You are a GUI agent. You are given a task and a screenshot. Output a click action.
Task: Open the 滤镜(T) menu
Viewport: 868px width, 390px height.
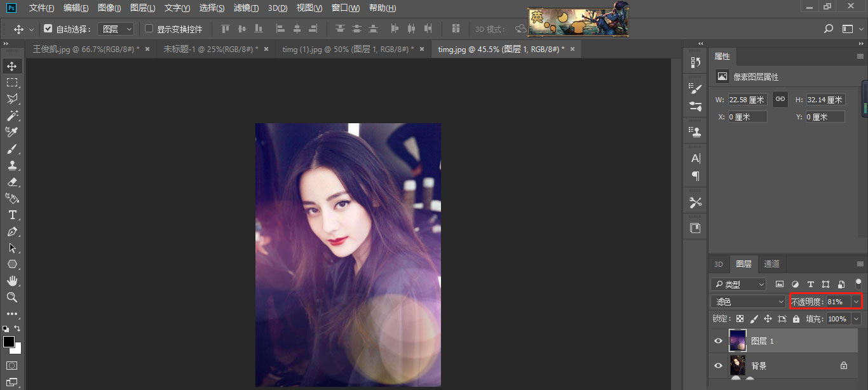coord(246,8)
